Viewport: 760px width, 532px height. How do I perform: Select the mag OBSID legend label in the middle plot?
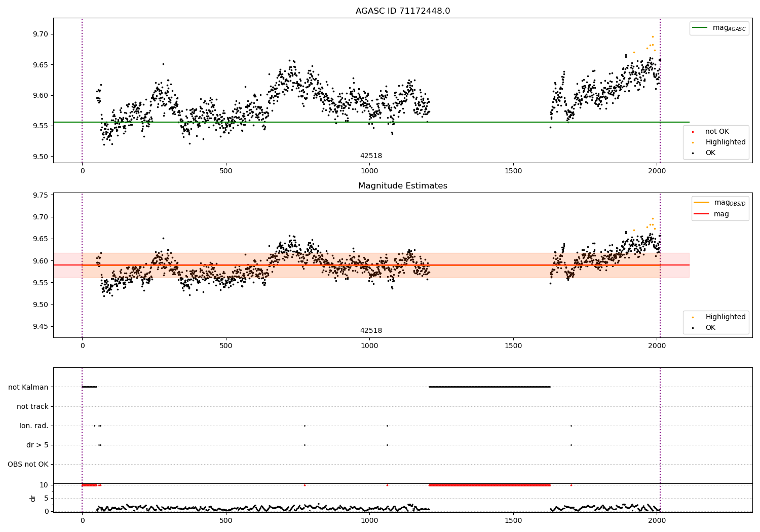730,203
